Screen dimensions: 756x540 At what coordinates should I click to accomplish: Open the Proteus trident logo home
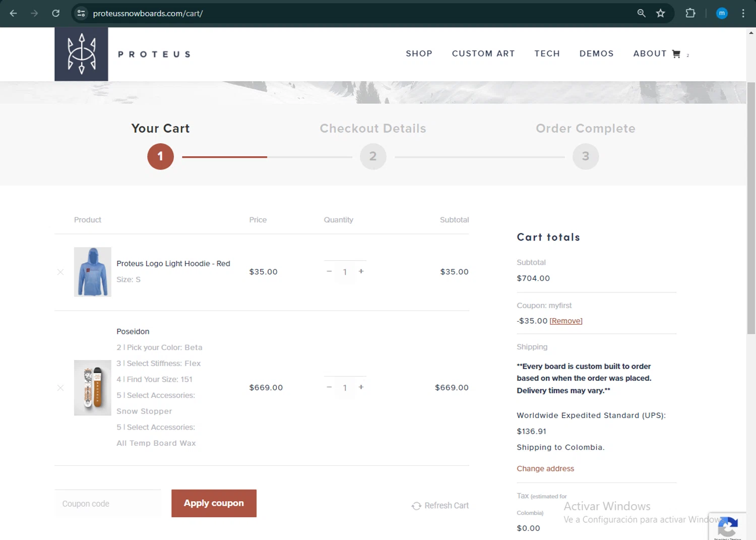point(81,54)
